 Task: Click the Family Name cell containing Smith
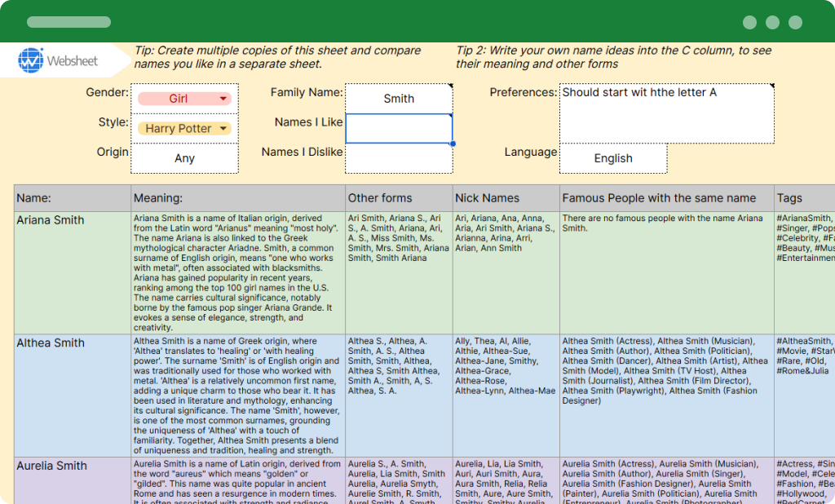[x=399, y=97]
